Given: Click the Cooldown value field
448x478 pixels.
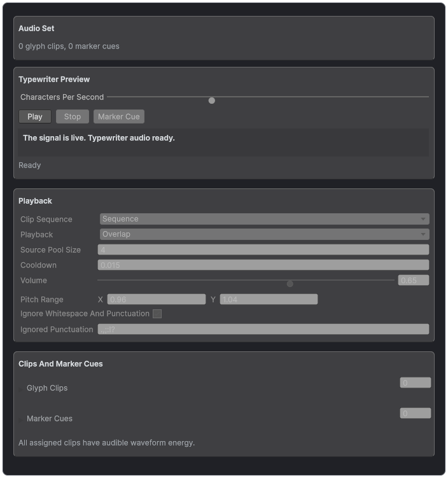Looking at the screenshot, I should coord(263,265).
